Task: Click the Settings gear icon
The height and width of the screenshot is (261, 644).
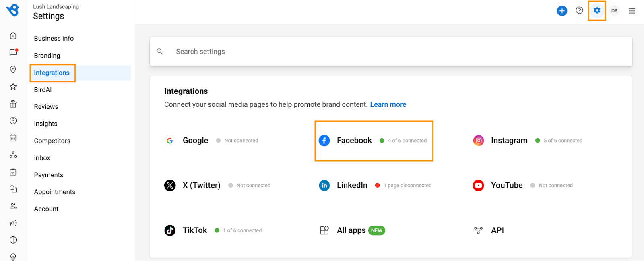Action: (x=597, y=10)
